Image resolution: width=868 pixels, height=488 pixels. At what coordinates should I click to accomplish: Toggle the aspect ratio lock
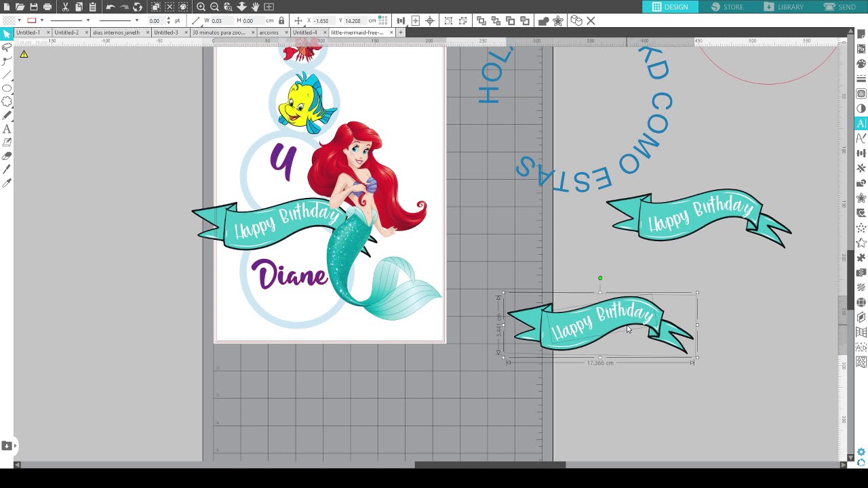click(281, 21)
